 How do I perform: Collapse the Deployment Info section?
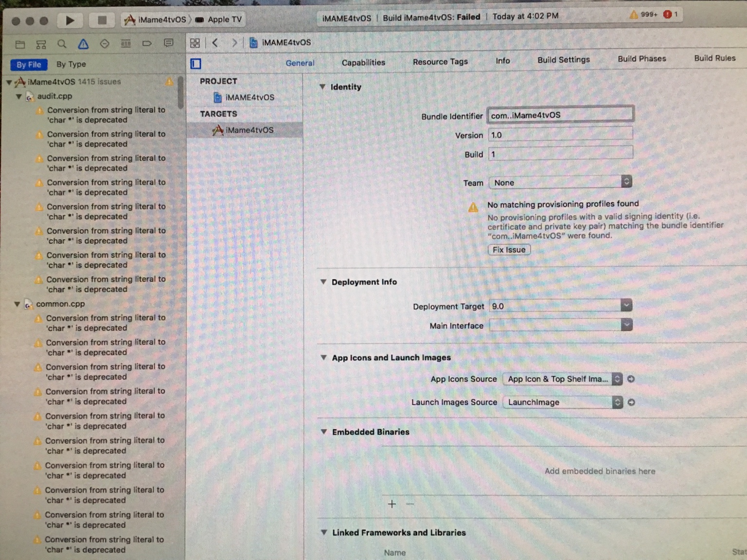(323, 282)
